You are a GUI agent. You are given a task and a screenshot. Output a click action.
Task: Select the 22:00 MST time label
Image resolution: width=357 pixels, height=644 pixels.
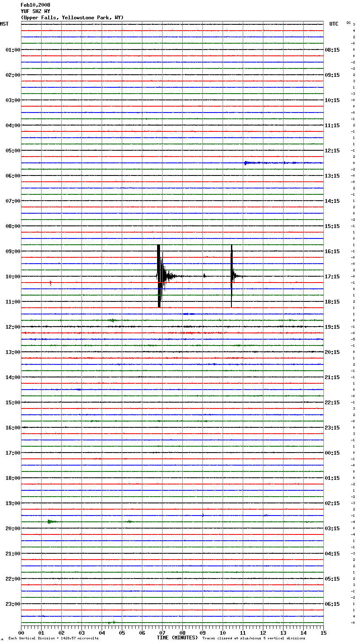(x=13, y=579)
